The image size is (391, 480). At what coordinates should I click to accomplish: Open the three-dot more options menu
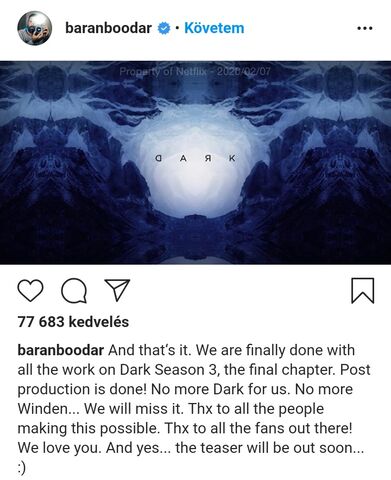[365, 28]
